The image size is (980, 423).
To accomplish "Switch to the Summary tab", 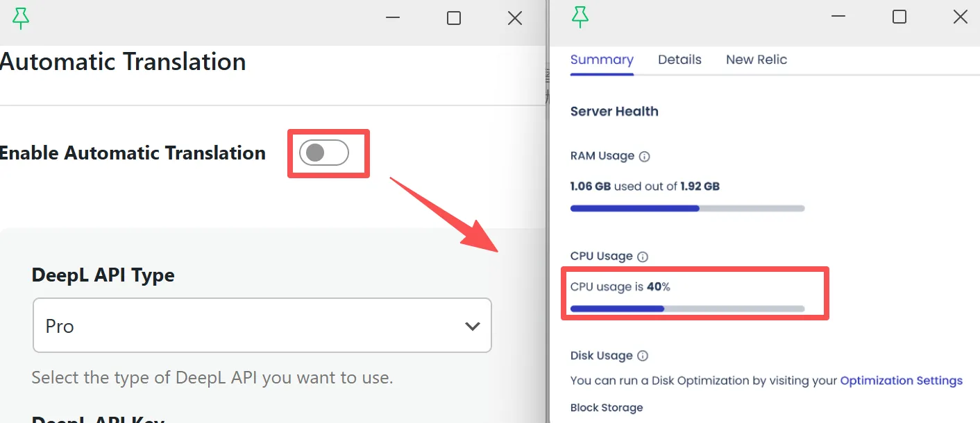I will click(x=602, y=60).
